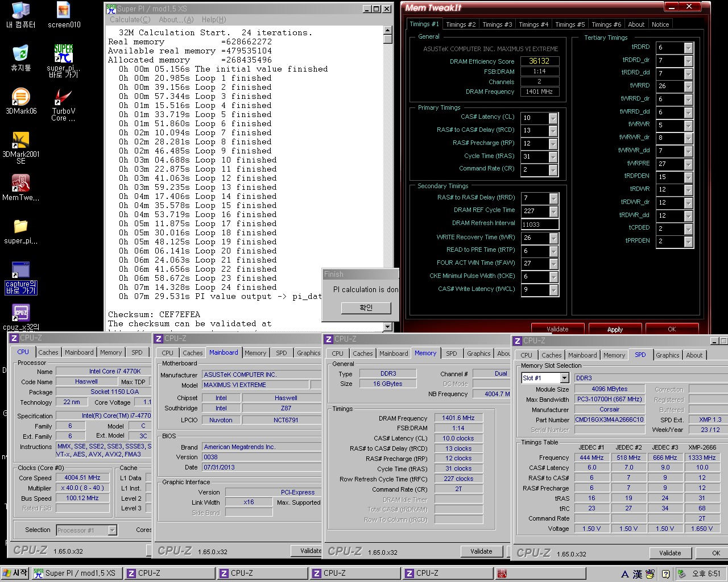728x582 pixels.
Task: Open the Graphics tab in CPU-Z Memory window
Action: pos(479,354)
